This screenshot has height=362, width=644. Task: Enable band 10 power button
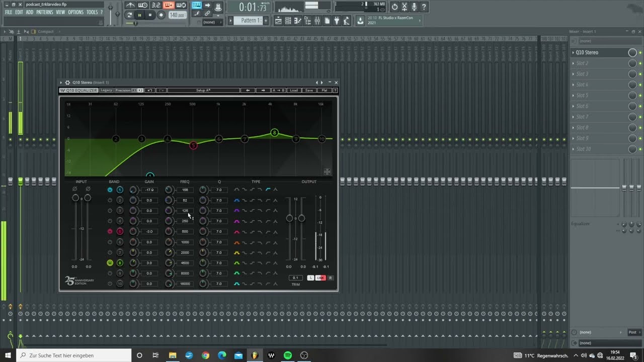110,284
